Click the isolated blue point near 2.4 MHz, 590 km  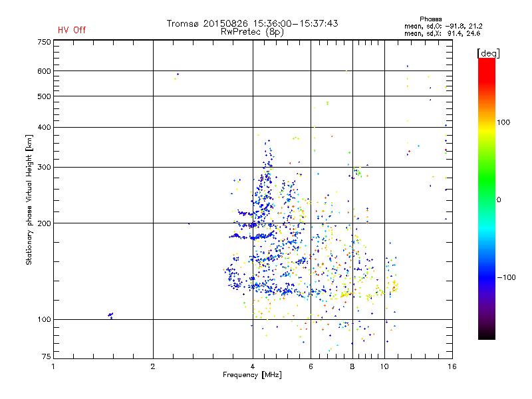click(x=178, y=74)
